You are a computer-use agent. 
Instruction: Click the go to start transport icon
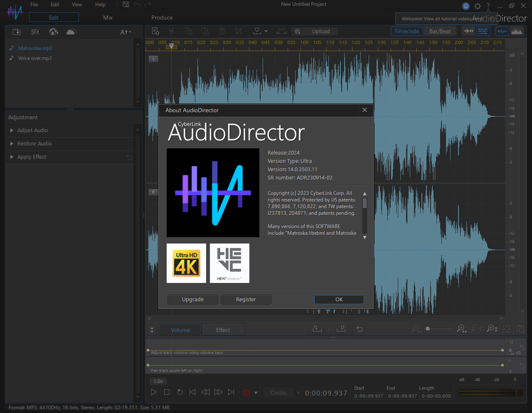click(x=192, y=392)
